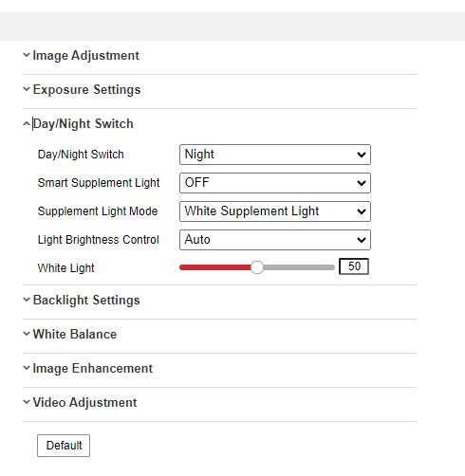Click the Exposure Settings section title
The width and height of the screenshot is (465, 476).
pos(86,89)
